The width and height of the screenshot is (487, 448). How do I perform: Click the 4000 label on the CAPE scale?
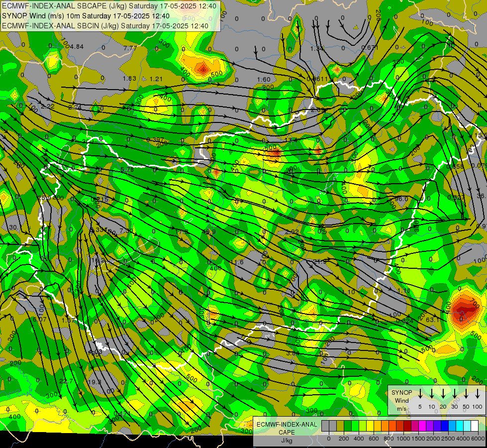click(x=463, y=439)
